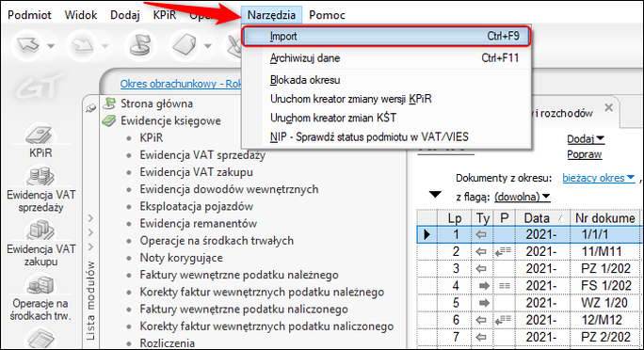Open the KPiR menu
This screenshot has height=350, width=644.
click(164, 15)
